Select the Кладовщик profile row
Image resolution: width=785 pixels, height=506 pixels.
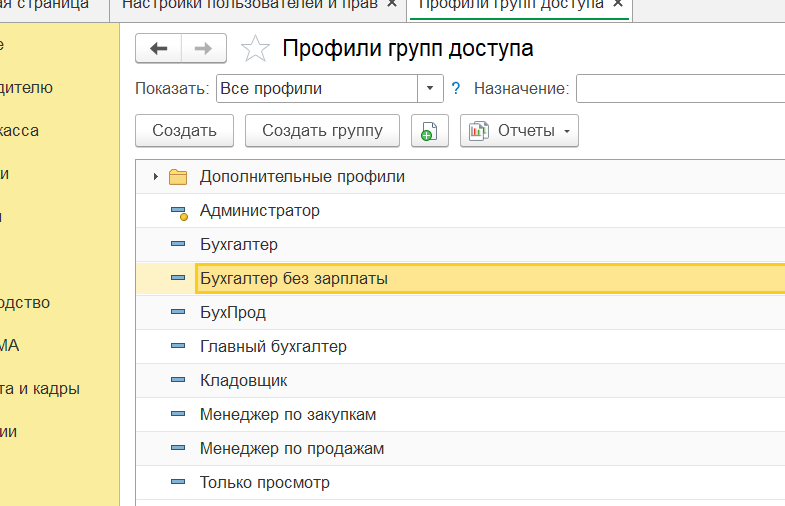244,381
